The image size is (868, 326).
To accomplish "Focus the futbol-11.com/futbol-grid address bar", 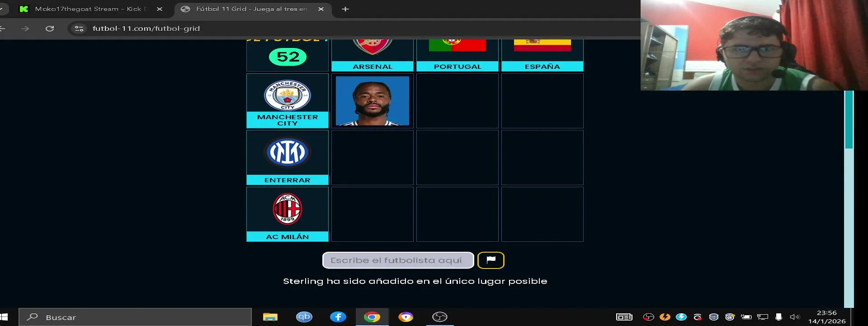I will [353, 29].
